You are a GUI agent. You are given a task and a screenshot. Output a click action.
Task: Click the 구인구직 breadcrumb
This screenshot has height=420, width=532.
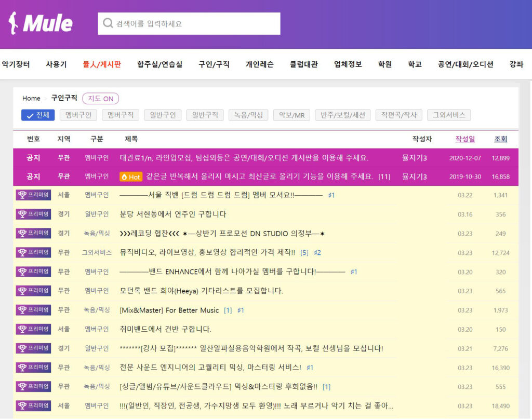coord(64,98)
